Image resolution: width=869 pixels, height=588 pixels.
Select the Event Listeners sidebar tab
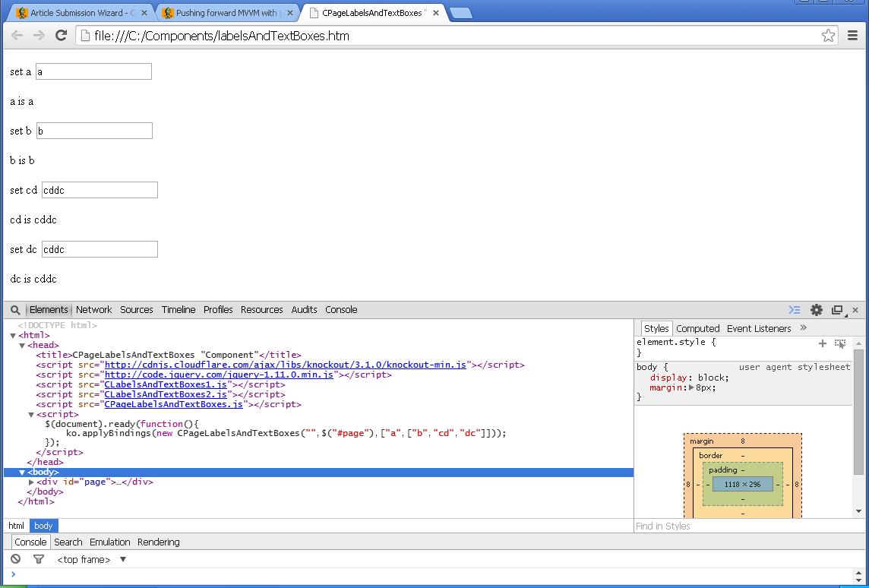pyautogui.click(x=759, y=329)
